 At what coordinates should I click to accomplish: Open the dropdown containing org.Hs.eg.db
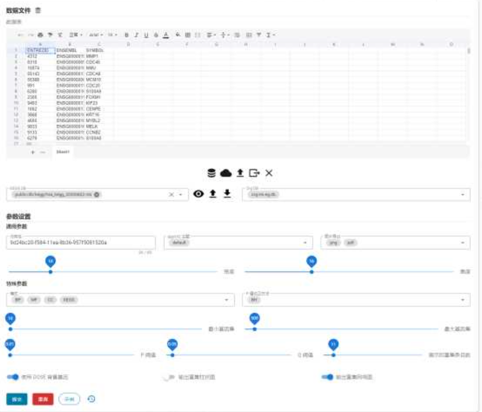pyautogui.click(x=356, y=194)
